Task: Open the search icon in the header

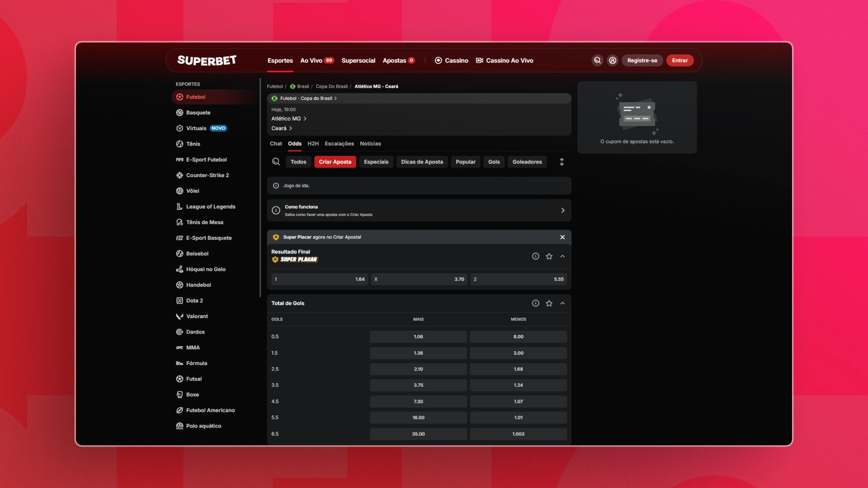Action: pyautogui.click(x=598, y=61)
